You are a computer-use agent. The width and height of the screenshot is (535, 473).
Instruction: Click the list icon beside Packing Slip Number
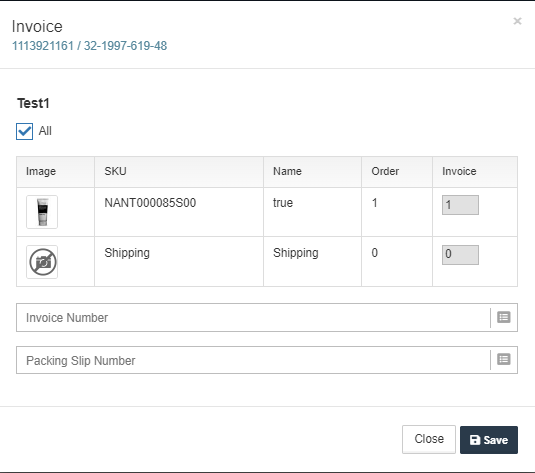[x=504, y=359]
